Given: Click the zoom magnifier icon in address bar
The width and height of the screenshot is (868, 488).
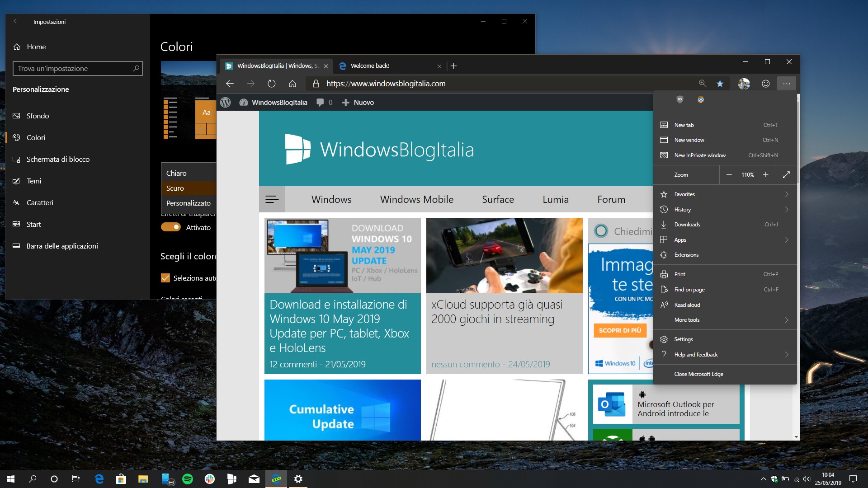Looking at the screenshot, I should point(703,84).
